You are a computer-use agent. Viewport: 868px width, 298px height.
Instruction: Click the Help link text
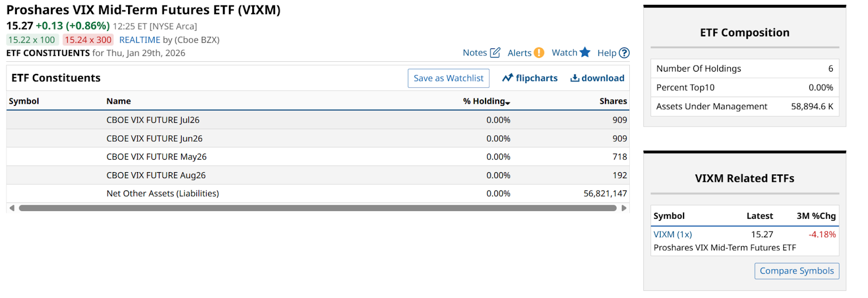pyautogui.click(x=607, y=53)
